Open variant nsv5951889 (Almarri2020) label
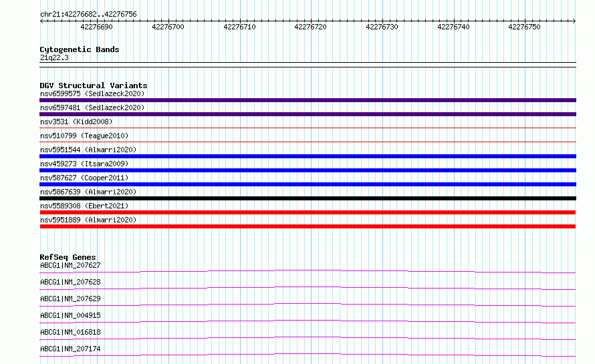The height and width of the screenshot is (364, 595). tap(88, 220)
